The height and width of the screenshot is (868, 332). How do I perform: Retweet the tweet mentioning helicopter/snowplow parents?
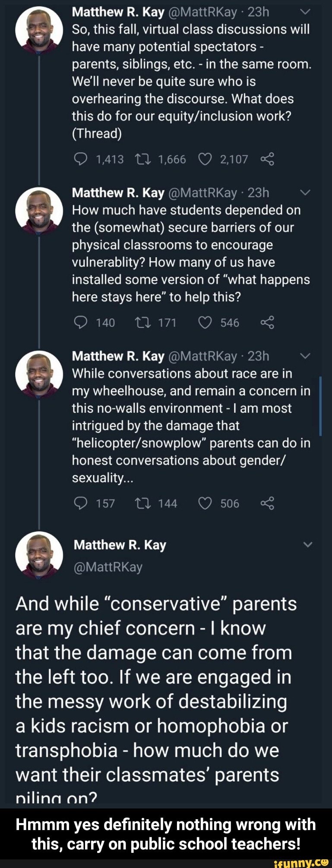[143, 502]
